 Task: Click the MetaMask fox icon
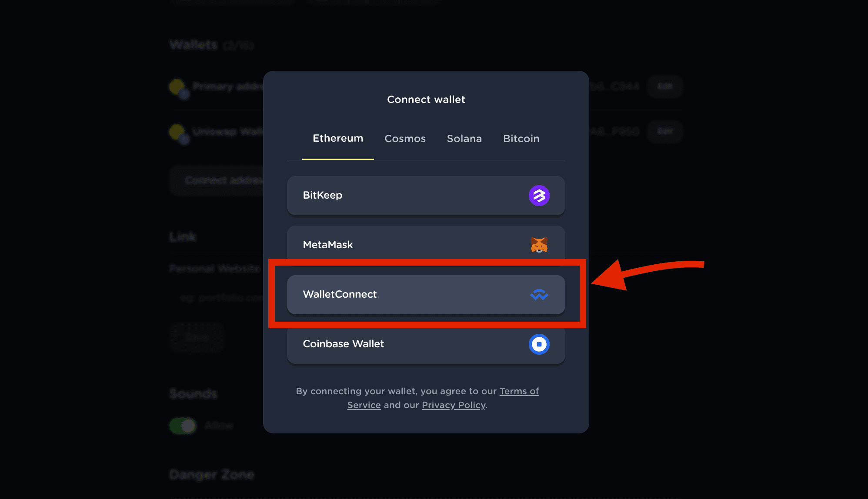coord(539,245)
